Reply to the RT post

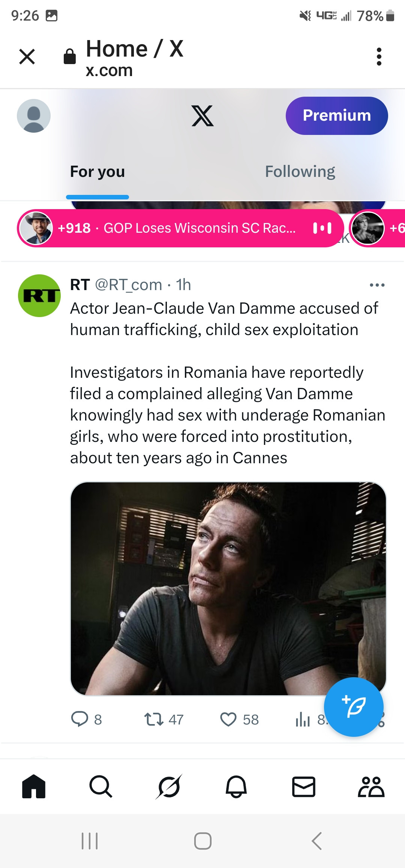(79, 719)
